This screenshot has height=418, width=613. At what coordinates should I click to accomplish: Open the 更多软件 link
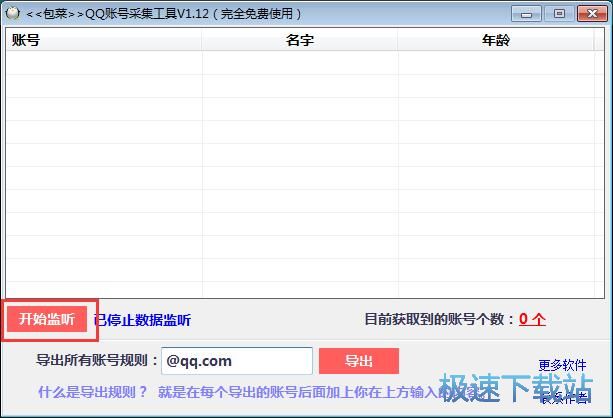[562, 365]
